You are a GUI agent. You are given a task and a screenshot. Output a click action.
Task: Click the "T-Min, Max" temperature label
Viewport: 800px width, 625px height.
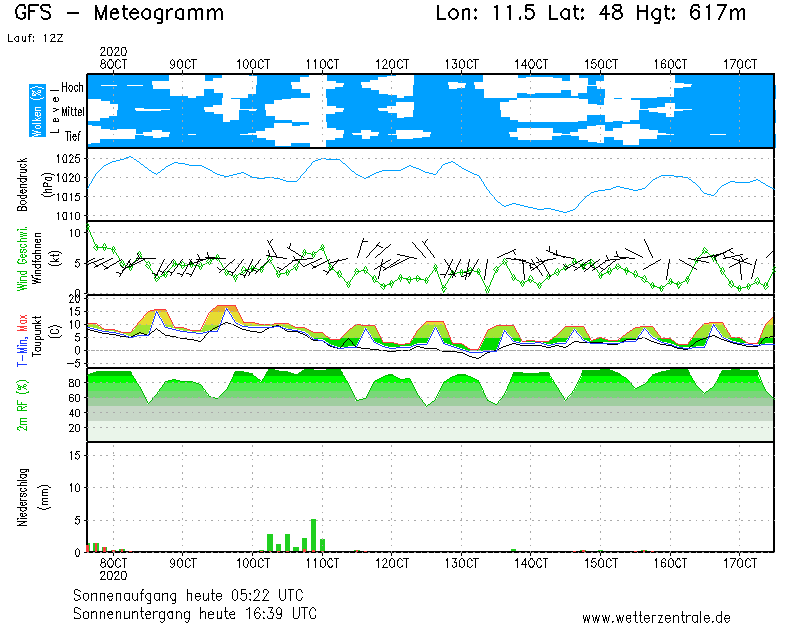click(22, 341)
